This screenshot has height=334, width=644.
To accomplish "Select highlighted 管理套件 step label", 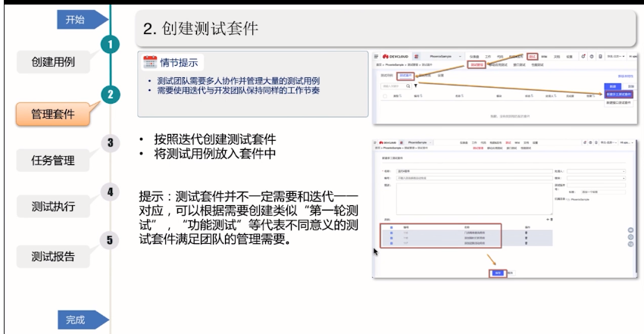I will click(53, 114).
